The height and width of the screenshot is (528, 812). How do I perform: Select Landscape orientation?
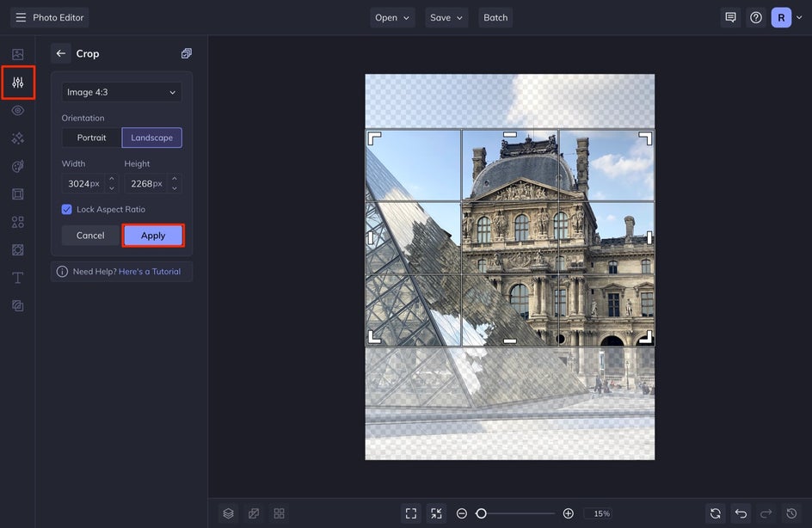[151, 138]
